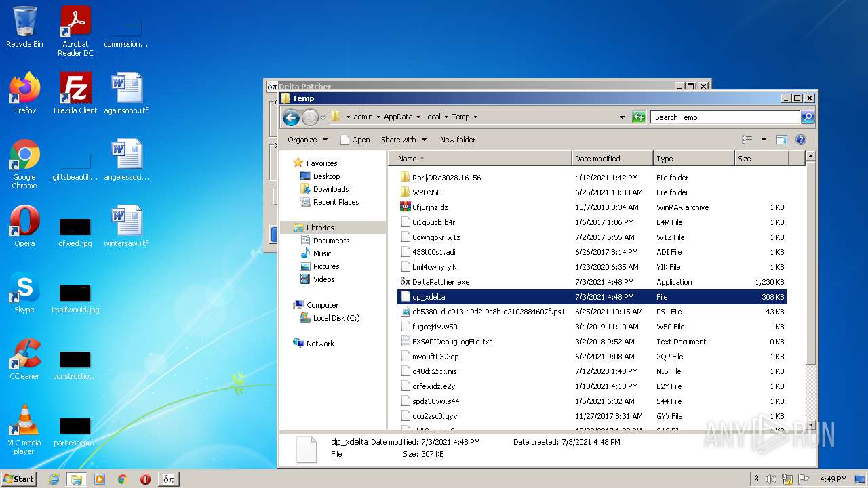This screenshot has width=868, height=488.
Task: Sort by Type column header
Action: click(694, 159)
